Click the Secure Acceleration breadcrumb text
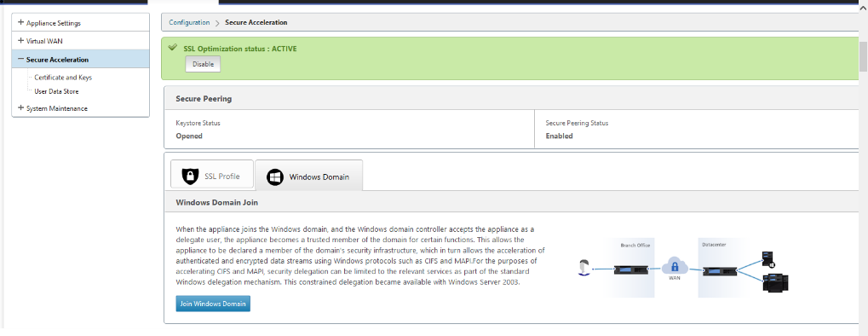The image size is (868, 336). [256, 23]
